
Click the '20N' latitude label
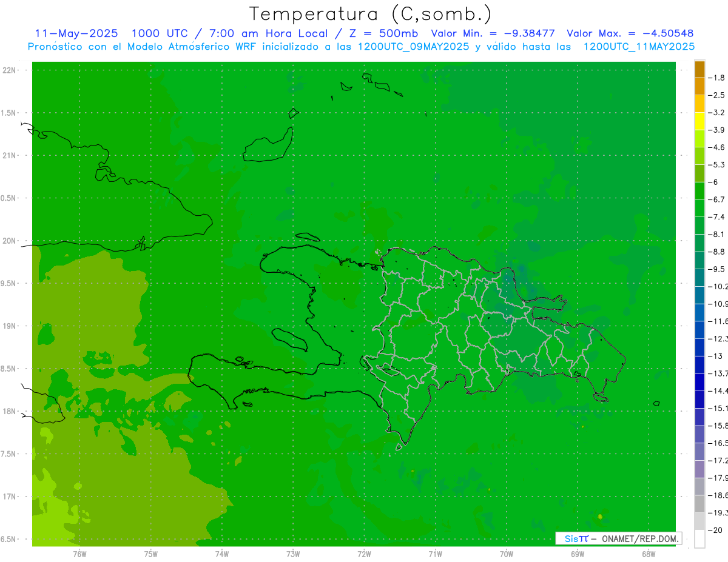click(10, 241)
